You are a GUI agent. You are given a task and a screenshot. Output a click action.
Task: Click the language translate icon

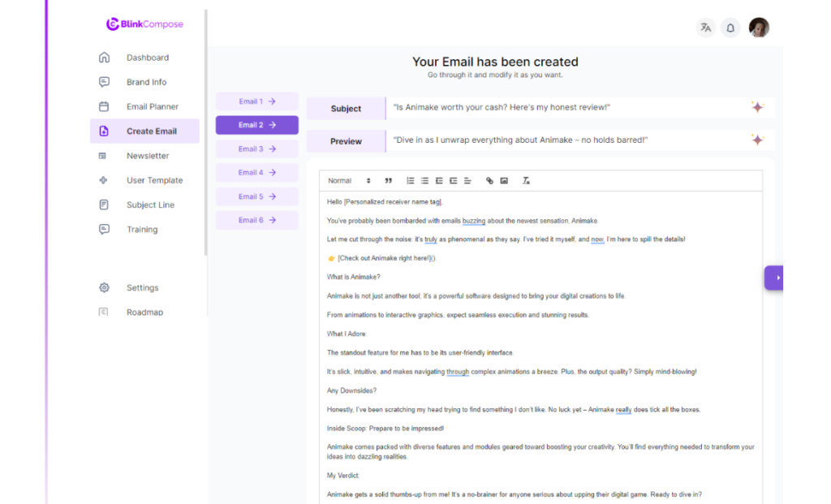coord(706,28)
